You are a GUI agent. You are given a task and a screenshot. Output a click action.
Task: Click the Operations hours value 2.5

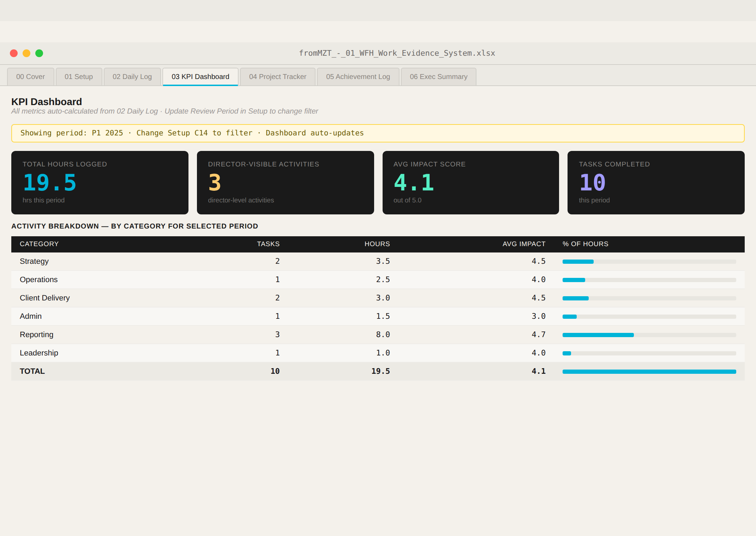[x=383, y=280]
